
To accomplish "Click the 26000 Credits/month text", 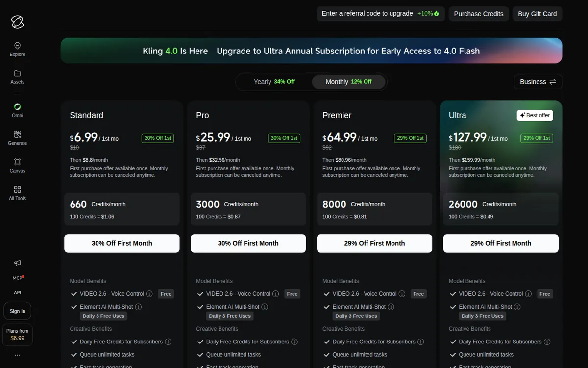I will pyautogui.click(x=483, y=204).
